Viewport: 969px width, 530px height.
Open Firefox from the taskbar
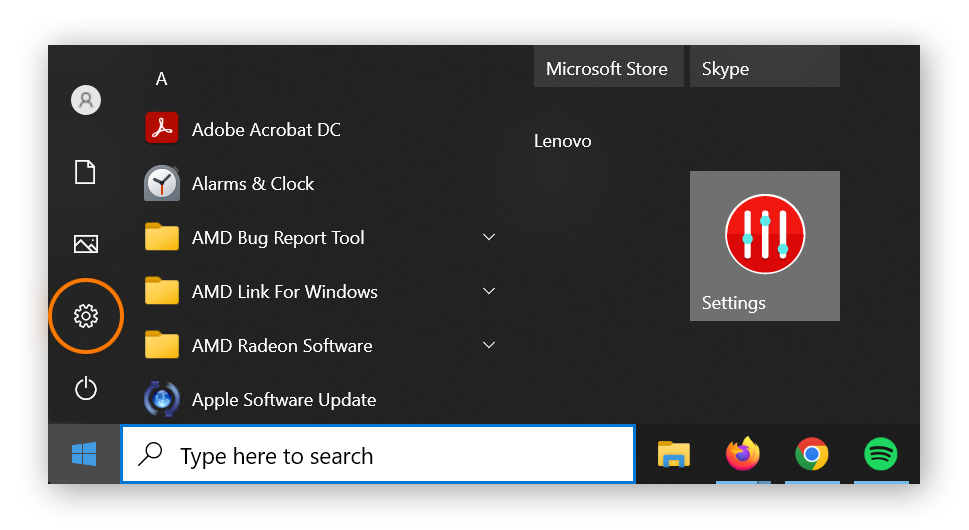(x=742, y=455)
